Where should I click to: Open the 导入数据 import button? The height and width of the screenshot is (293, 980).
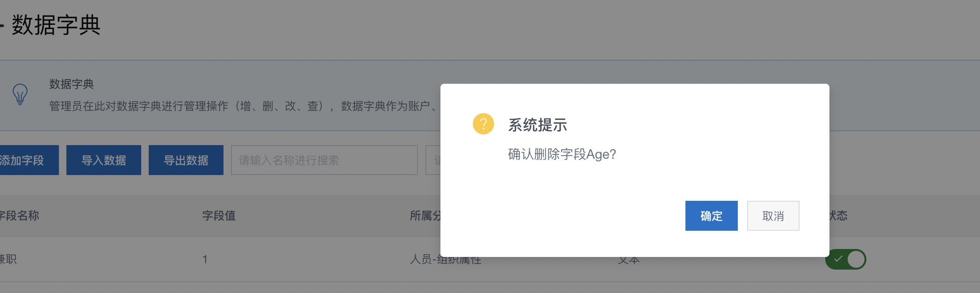(x=103, y=160)
